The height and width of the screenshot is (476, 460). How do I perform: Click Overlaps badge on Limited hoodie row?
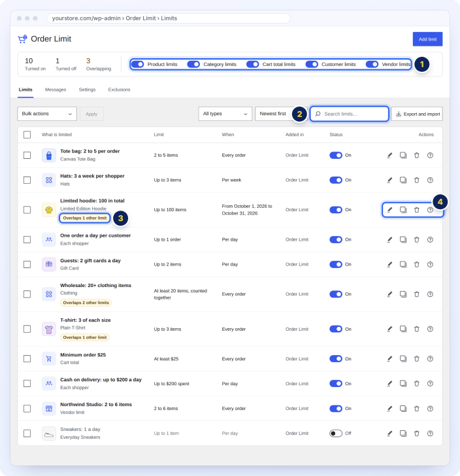[x=85, y=218]
